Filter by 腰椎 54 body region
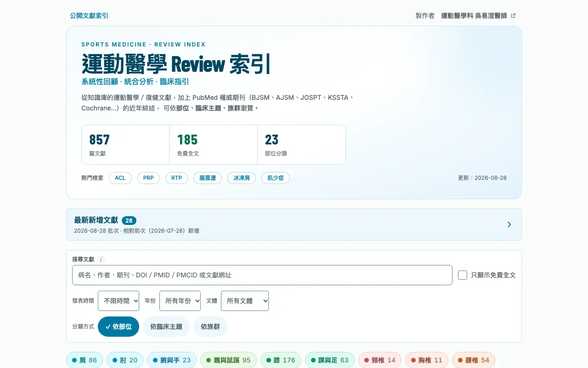This screenshot has height=368, width=588. (474, 360)
